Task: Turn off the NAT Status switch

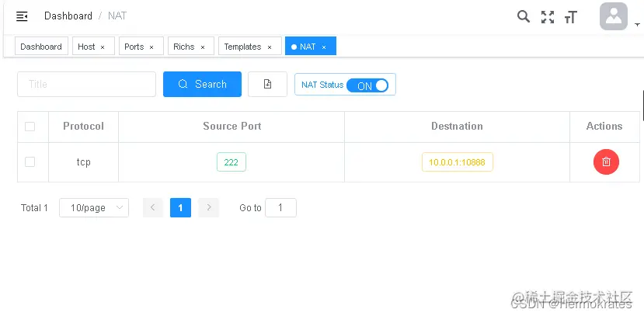Action: (x=367, y=85)
